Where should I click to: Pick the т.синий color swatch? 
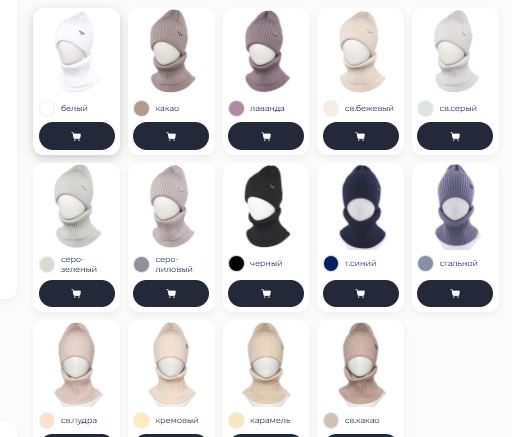(331, 263)
